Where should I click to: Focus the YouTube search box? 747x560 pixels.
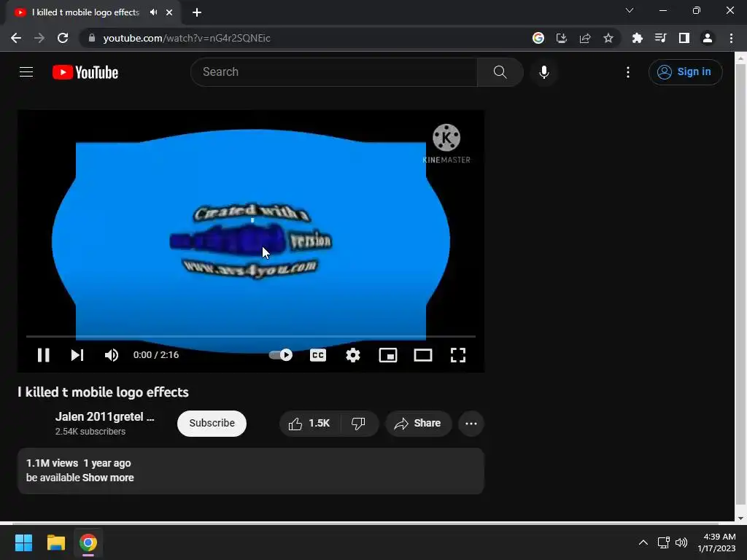point(334,72)
